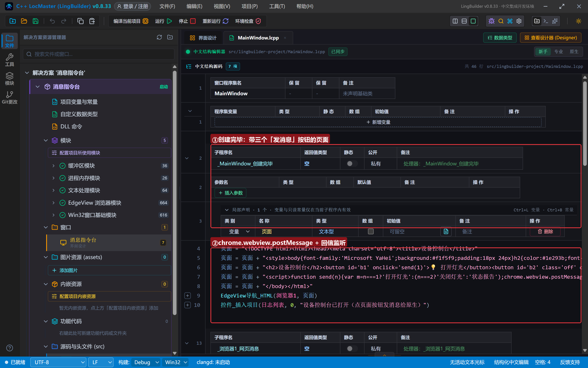Click the debug bug icon
This screenshot has width=588, height=368.
(491, 21)
